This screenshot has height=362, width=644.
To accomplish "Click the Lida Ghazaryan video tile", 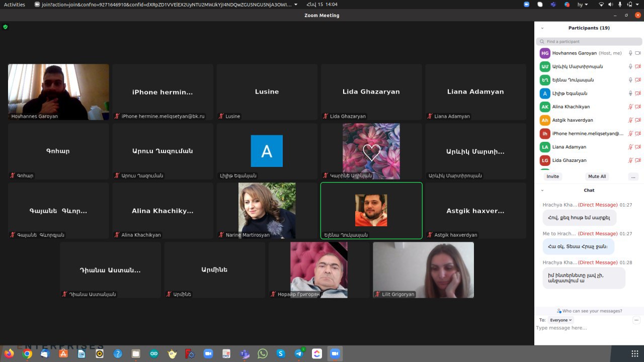I will pyautogui.click(x=371, y=92).
